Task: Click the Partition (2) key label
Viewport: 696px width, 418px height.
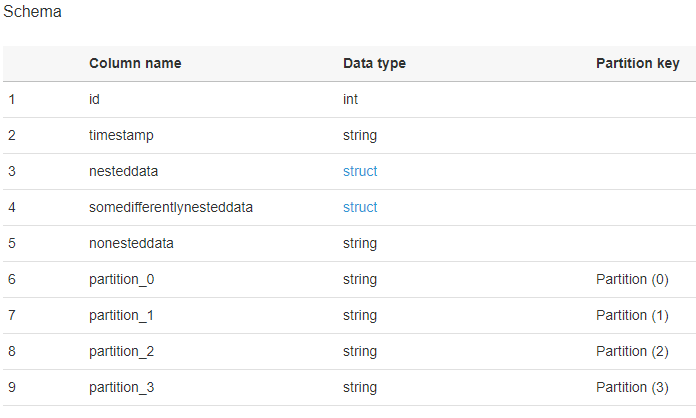Action: (631, 351)
